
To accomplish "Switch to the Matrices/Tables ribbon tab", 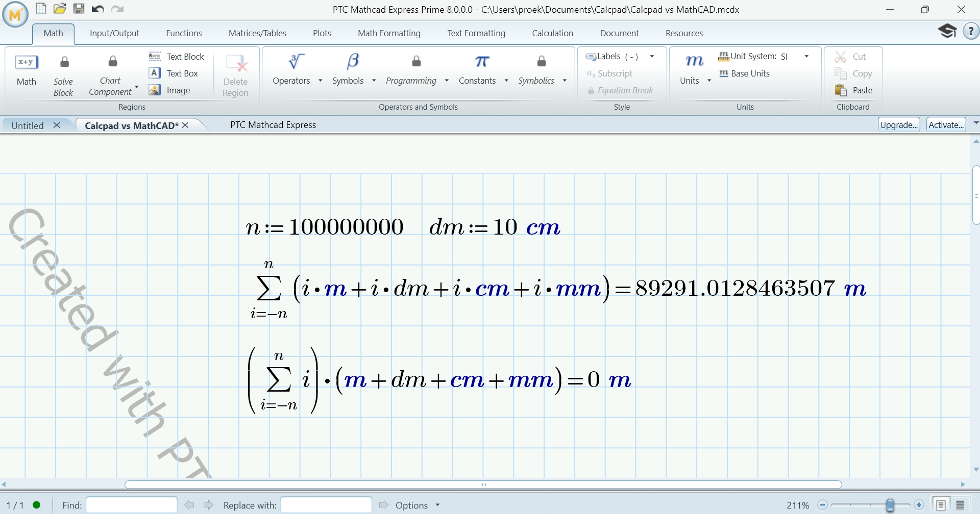I will (x=257, y=33).
